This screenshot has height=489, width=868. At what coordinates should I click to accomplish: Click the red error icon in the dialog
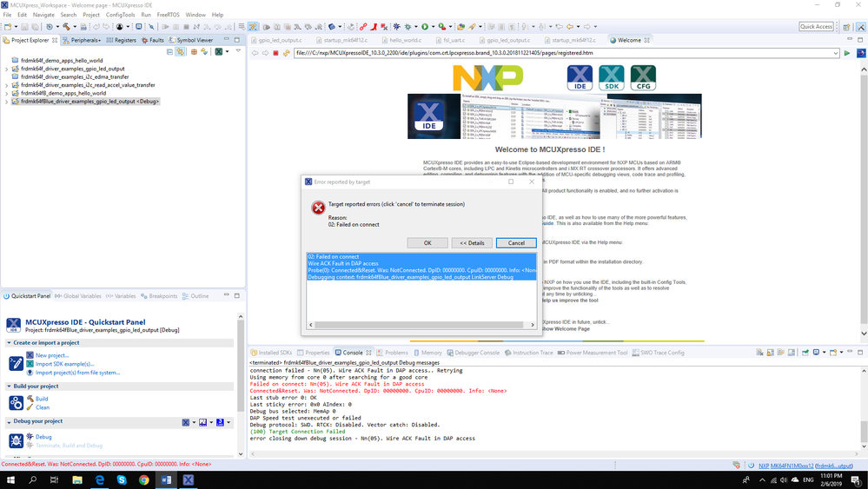tap(318, 208)
